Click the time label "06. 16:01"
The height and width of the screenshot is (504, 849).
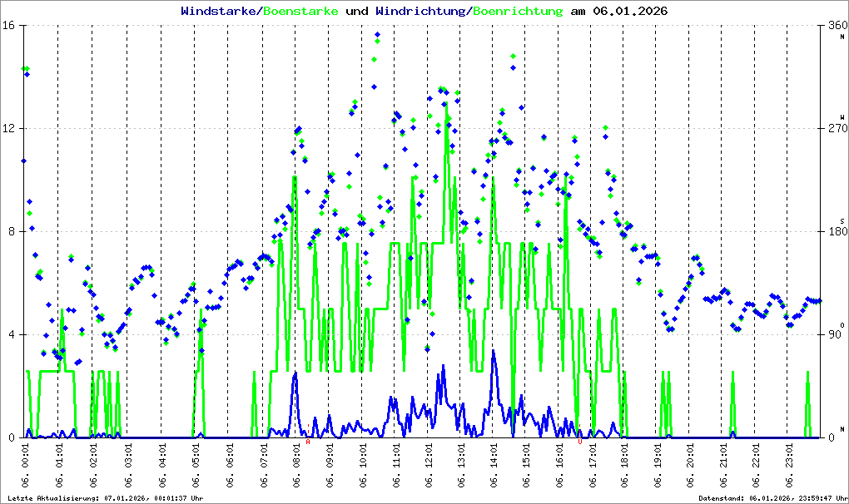coord(559,466)
